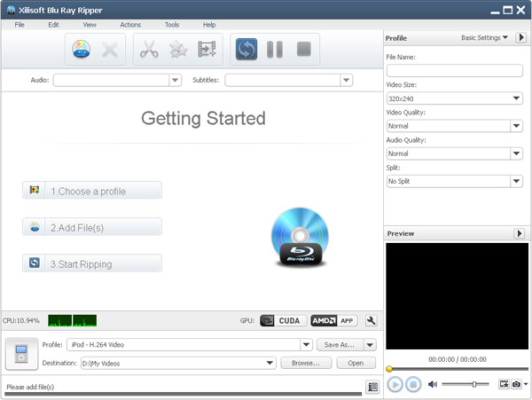Click the Save As... button
The height and width of the screenshot is (400, 532).
click(340, 345)
